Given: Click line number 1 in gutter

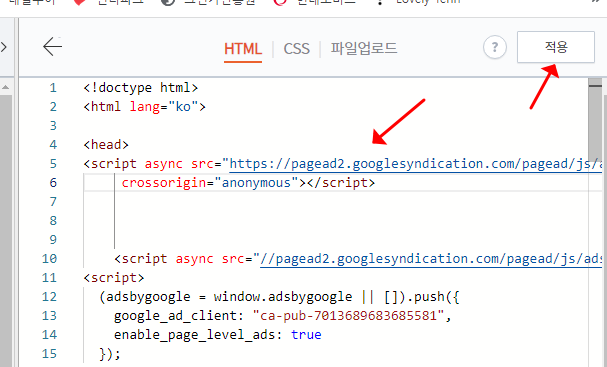Looking at the screenshot, I should tap(53, 88).
